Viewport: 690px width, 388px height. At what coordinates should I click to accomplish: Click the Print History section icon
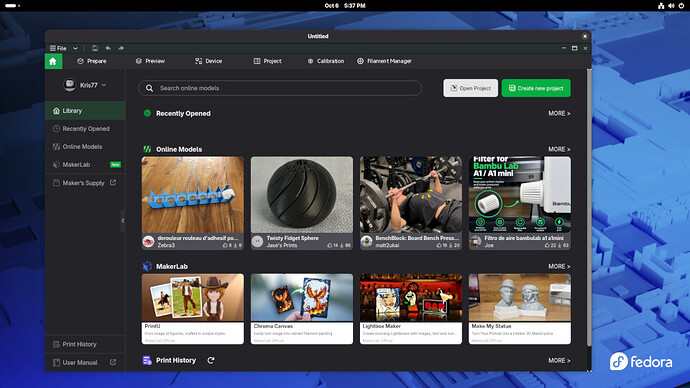(x=147, y=360)
